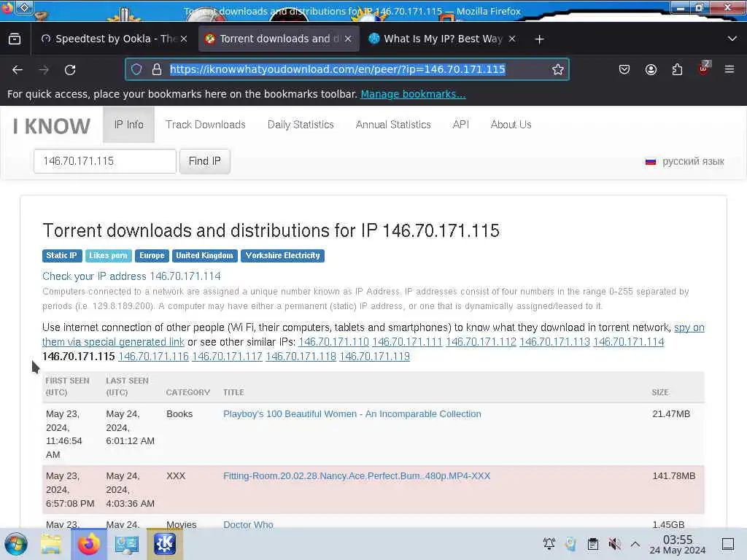Click the Static IP badge
The image size is (747, 560).
click(x=62, y=256)
